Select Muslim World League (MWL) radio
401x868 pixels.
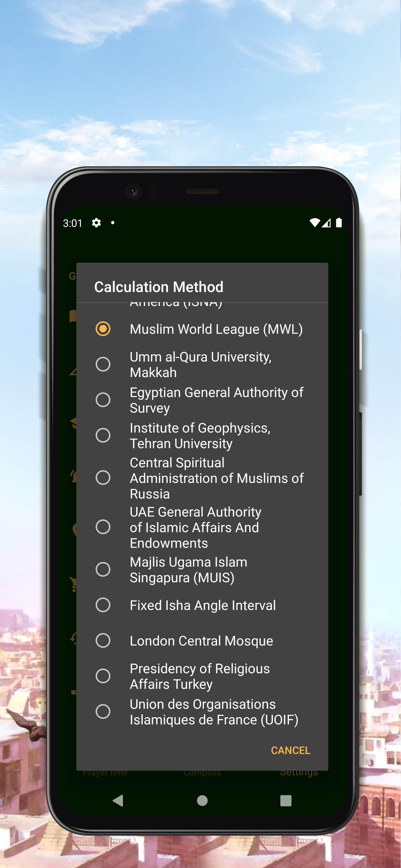point(202,329)
